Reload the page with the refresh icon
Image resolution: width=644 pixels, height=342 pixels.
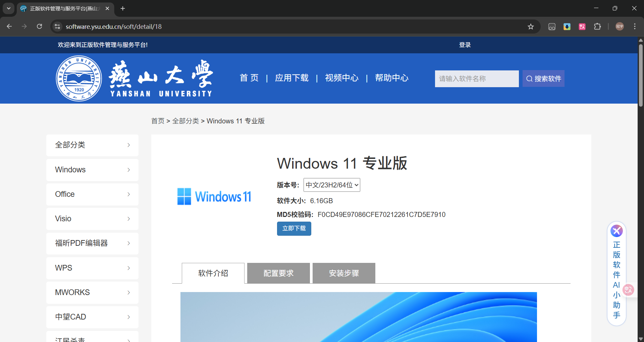click(40, 26)
